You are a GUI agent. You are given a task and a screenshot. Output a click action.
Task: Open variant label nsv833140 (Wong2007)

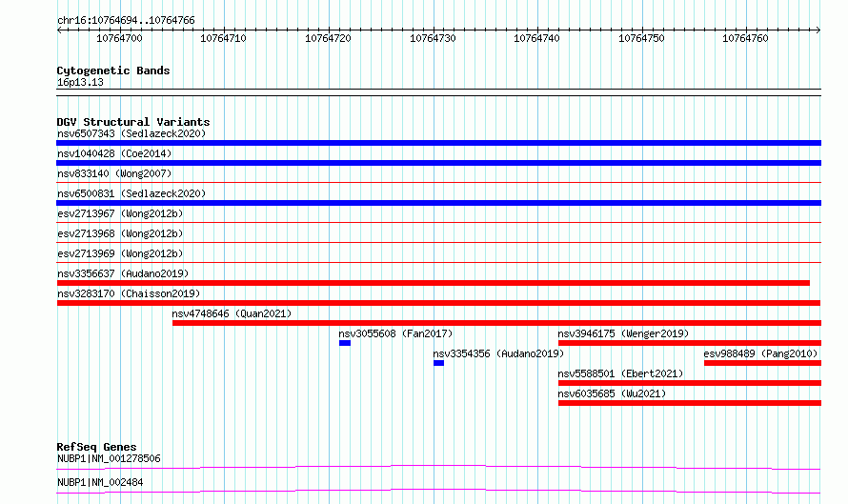pos(114,173)
